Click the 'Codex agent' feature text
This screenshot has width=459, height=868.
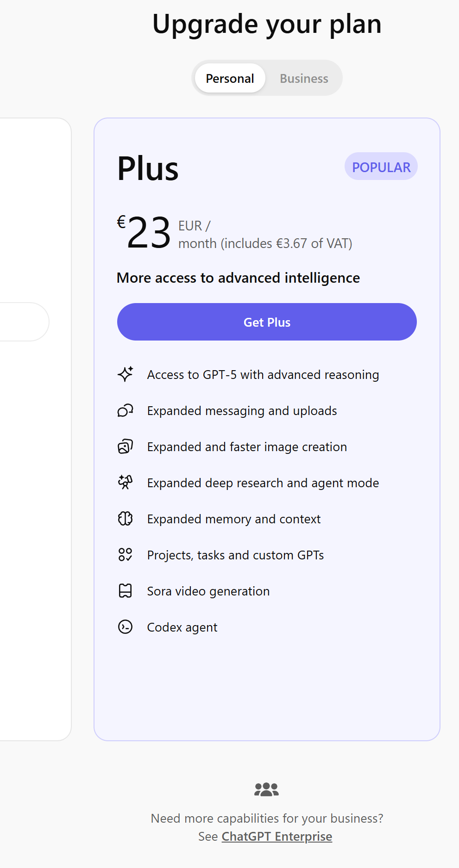click(182, 627)
